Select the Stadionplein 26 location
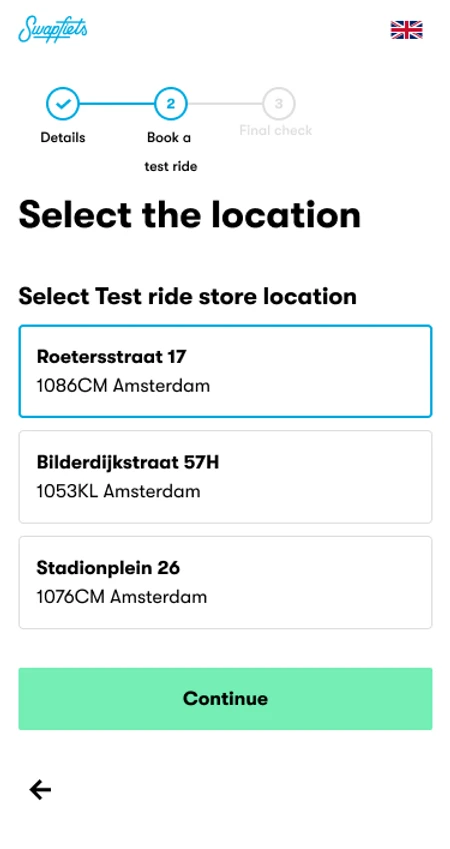This screenshot has height=849, width=450. pos(225,583)
